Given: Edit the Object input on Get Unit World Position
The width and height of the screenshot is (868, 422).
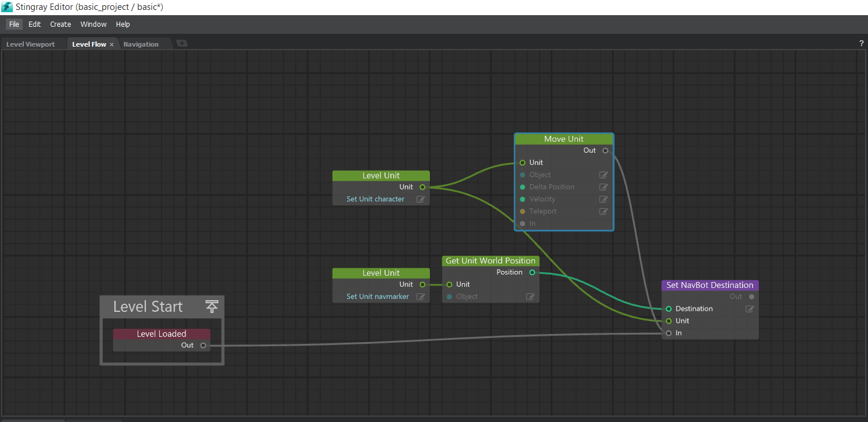Looking at the screenshot, I should 530,296.
